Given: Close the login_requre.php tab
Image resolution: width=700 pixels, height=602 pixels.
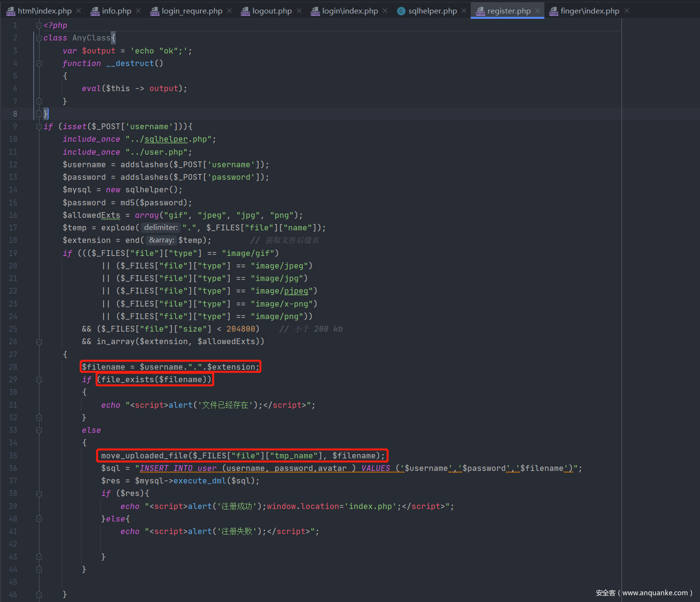Looking at the screenshot, I should tap(229, 11).
